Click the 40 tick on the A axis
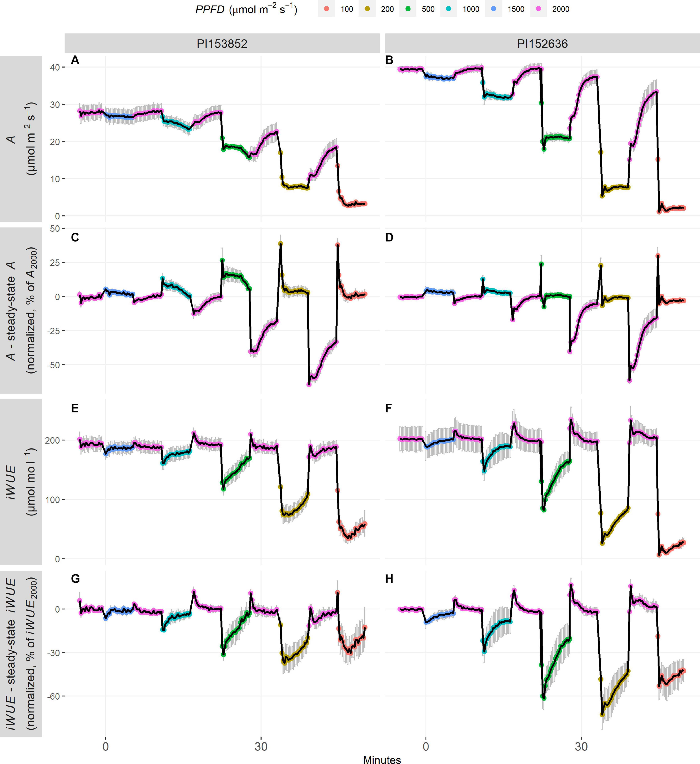The image size is (700, 764). pos(55,67)
